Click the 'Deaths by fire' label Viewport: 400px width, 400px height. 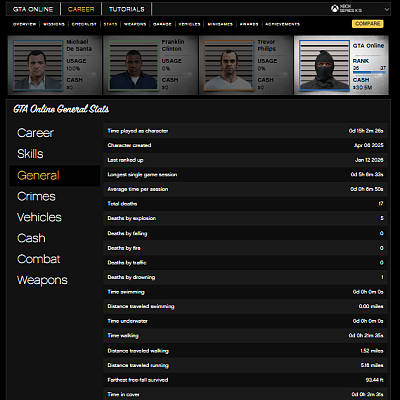(124, 248)
